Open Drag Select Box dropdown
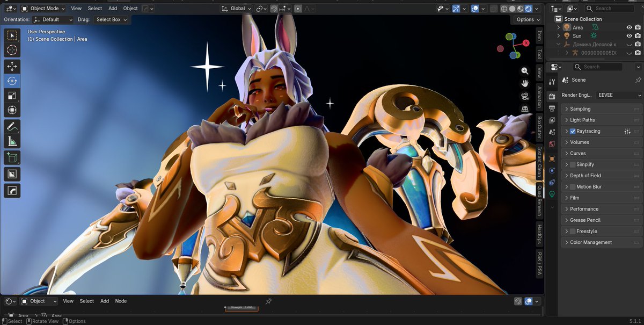The height and width of the screenshot is (325, 644). coord(111,19)
